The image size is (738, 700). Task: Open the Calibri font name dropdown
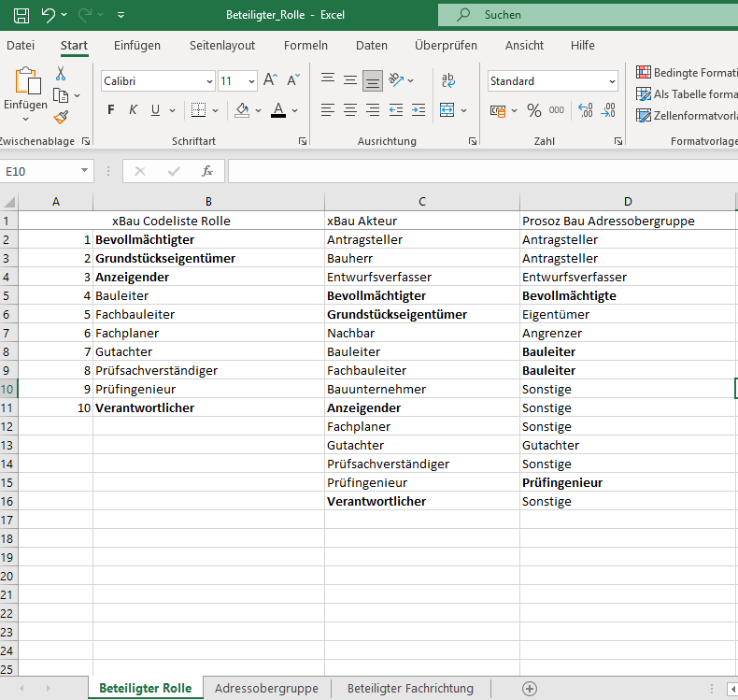click(209, 81)
